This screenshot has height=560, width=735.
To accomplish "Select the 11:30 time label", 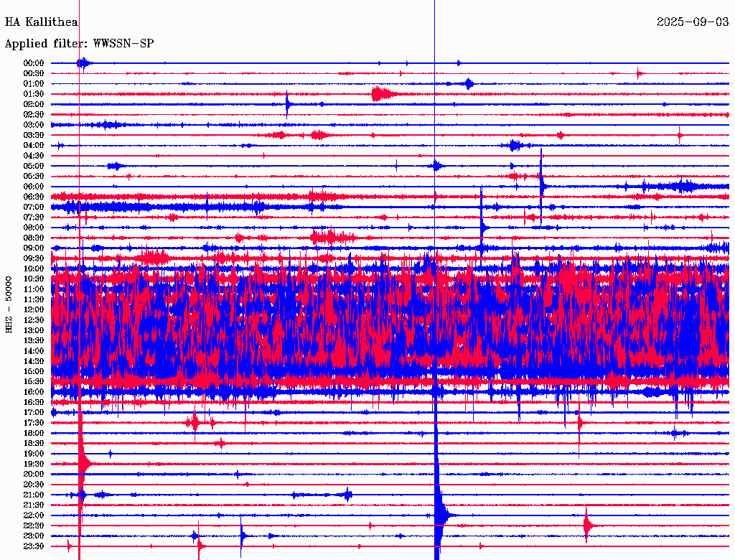I will (34, 299).
